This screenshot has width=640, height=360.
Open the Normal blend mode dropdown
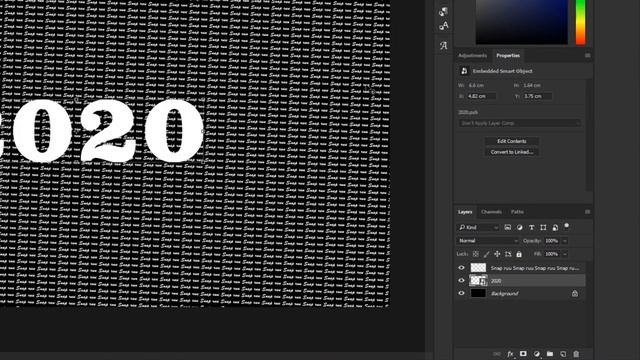(x=487, y=241)
